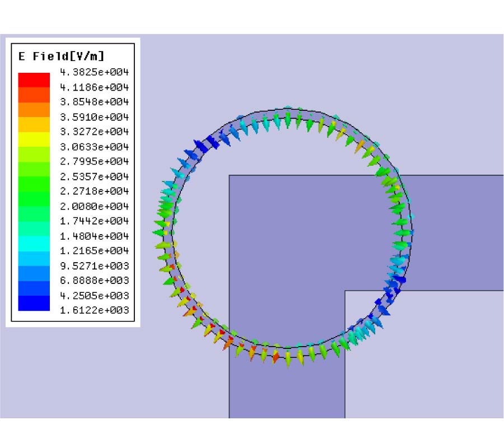The width and height of the screenshot is (504, 448).
Task: Pick the cyan swatch in the color scale
Action: pyautogui.click(x=34, y=243)
